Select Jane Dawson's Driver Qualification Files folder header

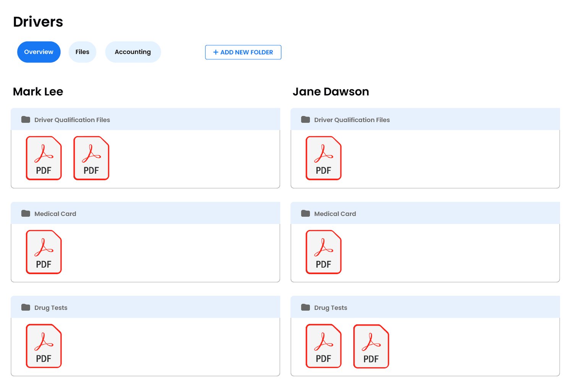pos(352,120)
